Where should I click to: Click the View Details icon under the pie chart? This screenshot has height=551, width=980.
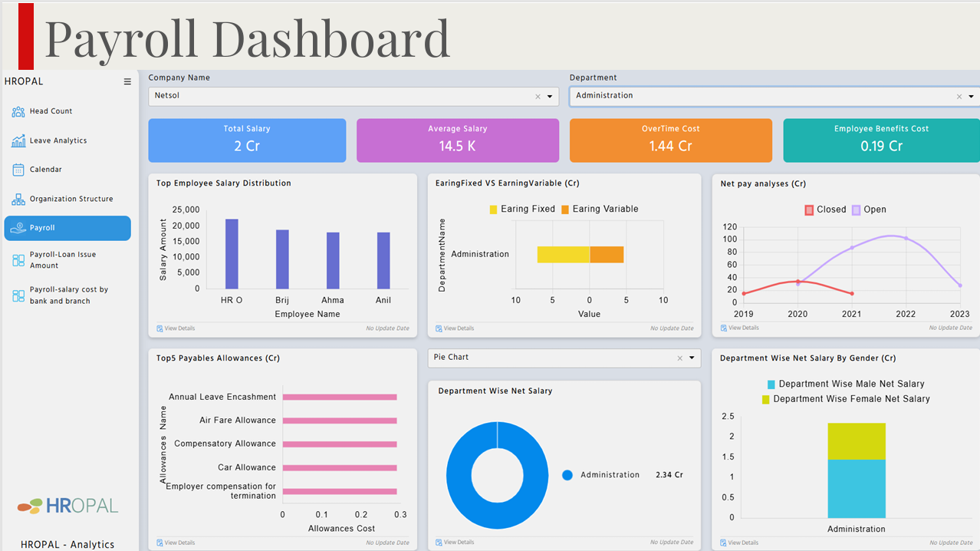(438, 542)
